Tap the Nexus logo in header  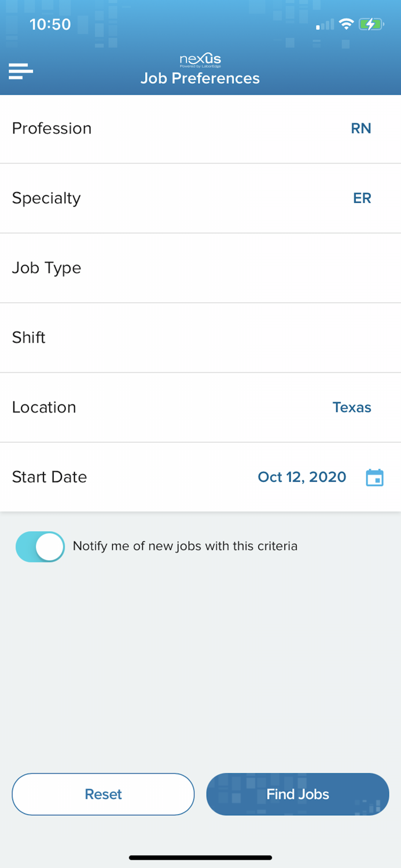point(200,60)
